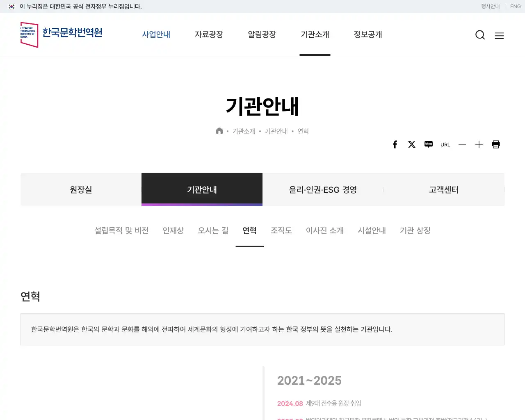Open 이사진 소개 sub-tab
Screen dimensions: 525x420
(325, 231)
